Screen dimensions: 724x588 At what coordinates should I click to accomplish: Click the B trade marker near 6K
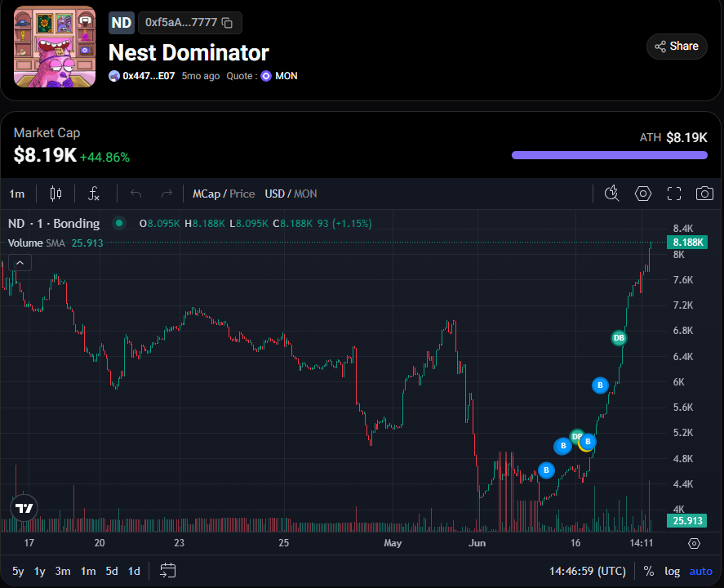coord(600,385)
